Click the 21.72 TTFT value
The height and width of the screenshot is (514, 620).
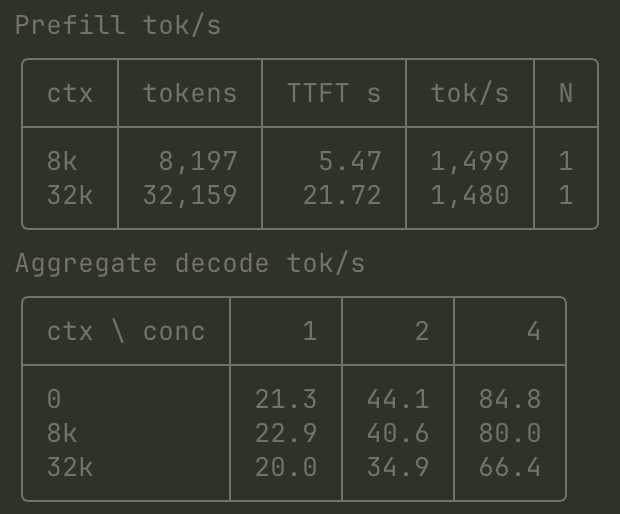342,195
